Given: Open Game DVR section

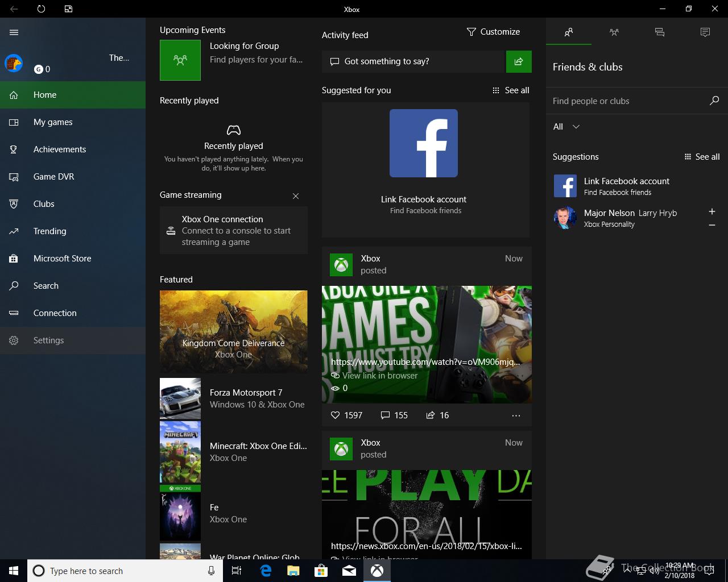Looking at the screenshot, I should (x=73, y=177).
